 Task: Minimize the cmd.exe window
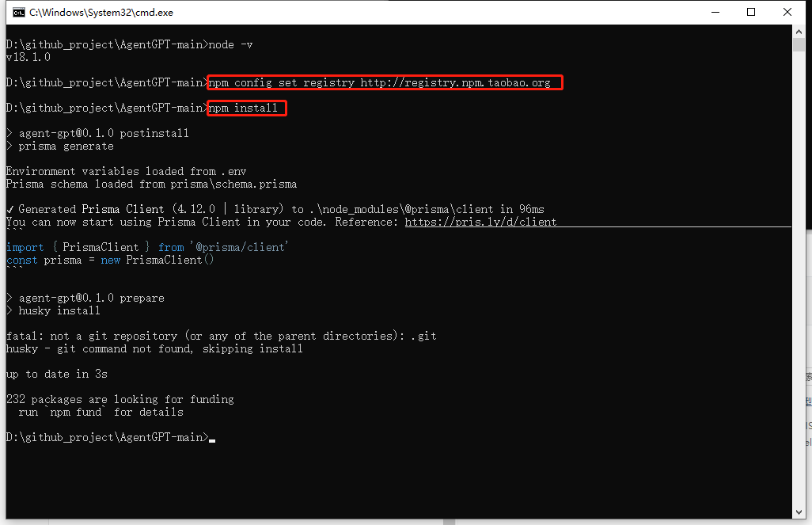tap(715, 13)
